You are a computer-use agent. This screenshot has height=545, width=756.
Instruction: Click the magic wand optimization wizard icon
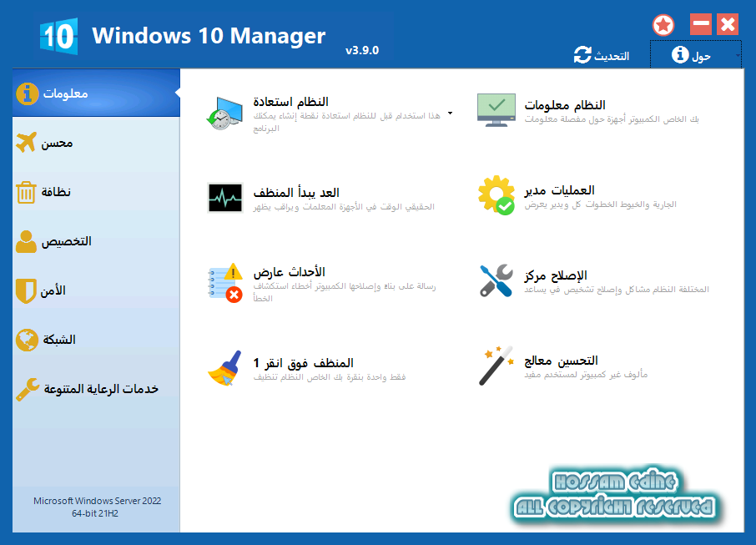(x=496, y=366)
